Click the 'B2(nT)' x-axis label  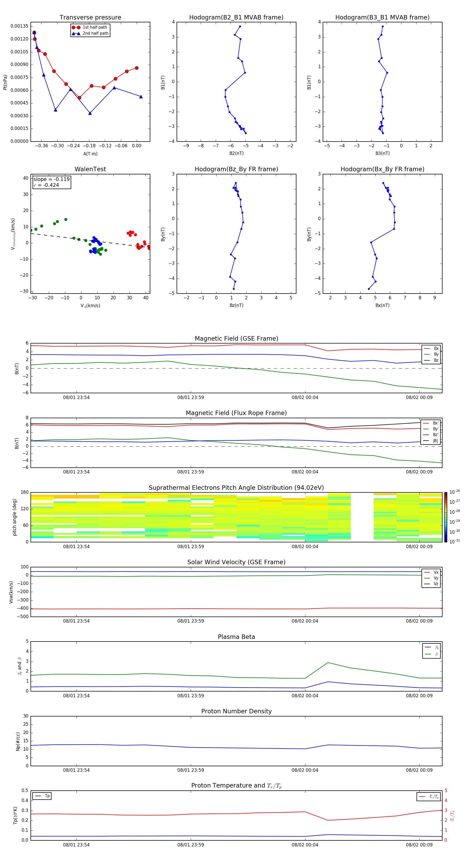tap(236, 153)
